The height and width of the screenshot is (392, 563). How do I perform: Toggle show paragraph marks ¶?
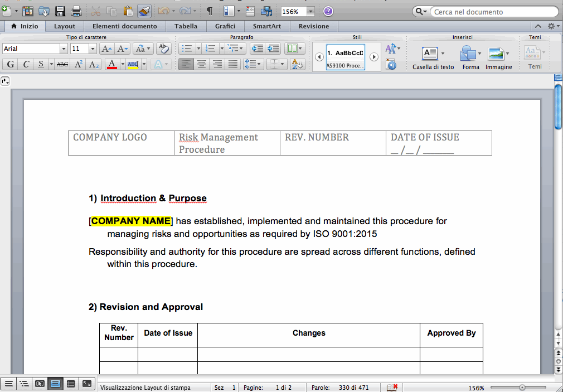click(x=210, y=11)
